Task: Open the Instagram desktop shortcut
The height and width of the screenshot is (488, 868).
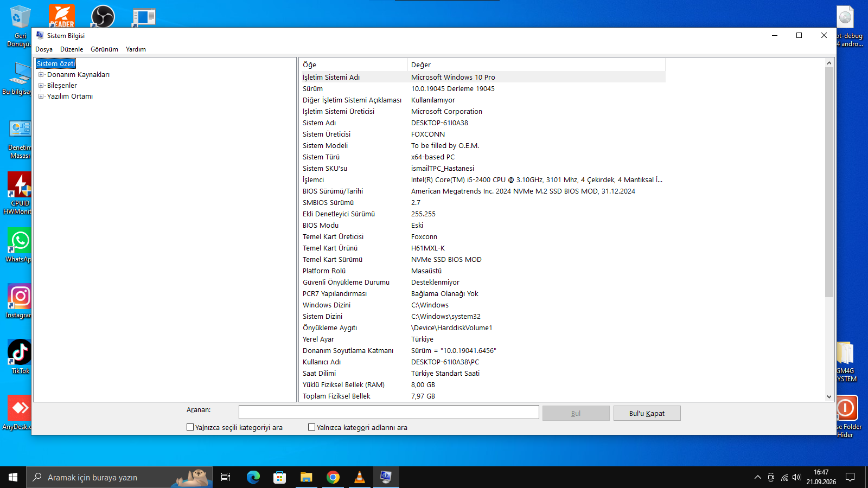Action: [19, 301]
